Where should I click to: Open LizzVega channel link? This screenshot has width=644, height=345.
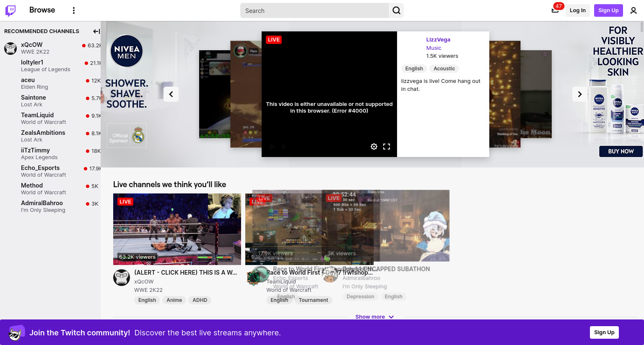click(x=438, y=40)
